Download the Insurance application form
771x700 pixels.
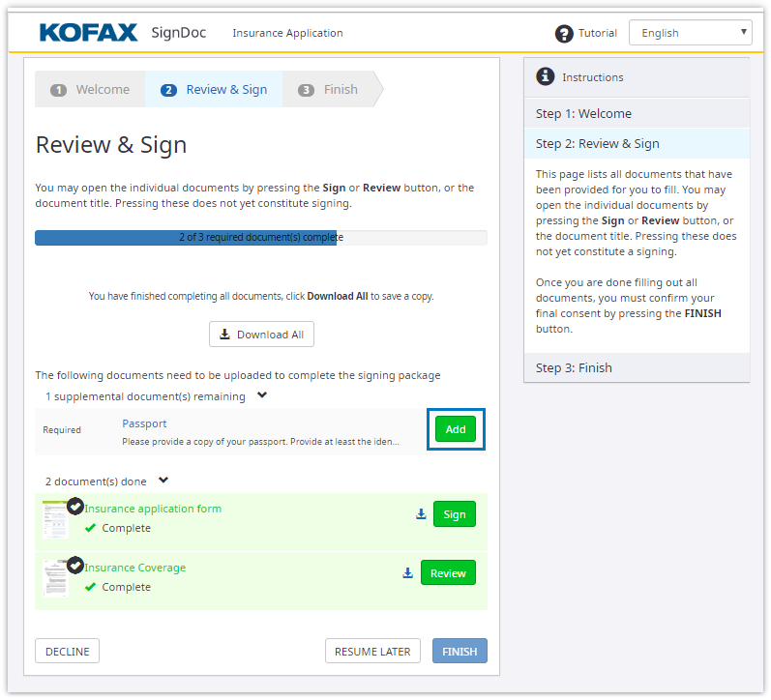tap(421, 514)
